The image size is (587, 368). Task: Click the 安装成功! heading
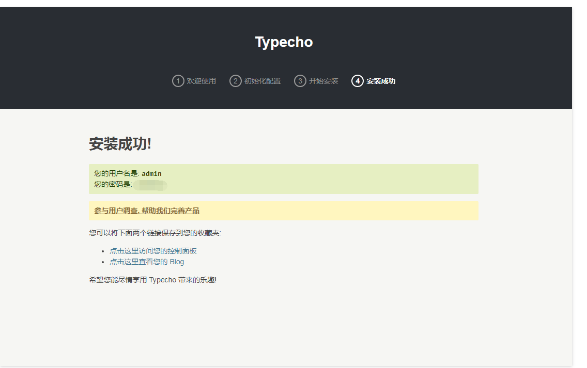tap(120, 144)
